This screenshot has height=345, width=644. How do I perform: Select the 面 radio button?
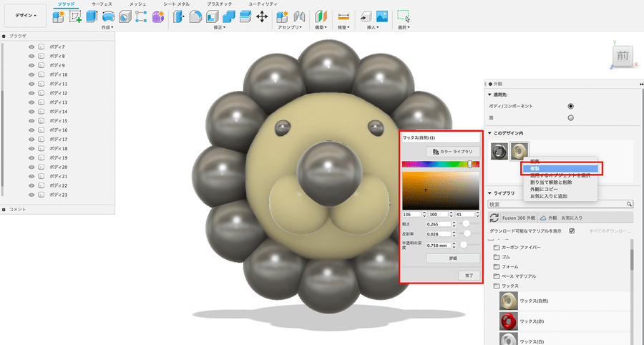click(x=570, y=117)
